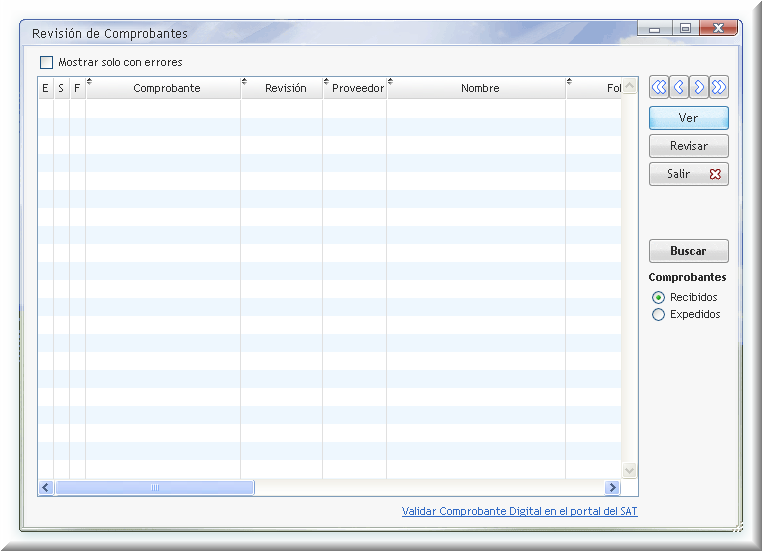Go to previous record arrow

(678, 88)
